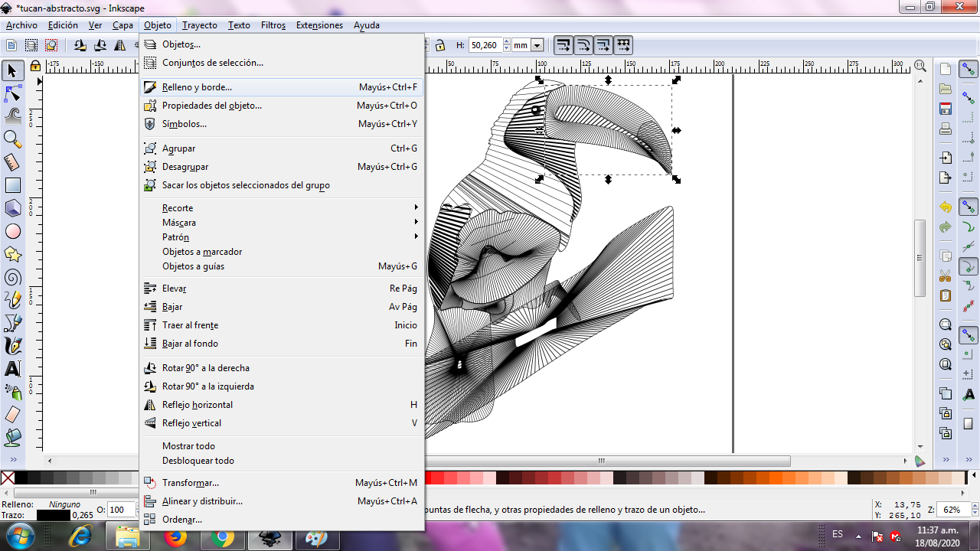Click the zoom 1:1 icon above scrollbar
Screen dimensions: 980x551
920,67
